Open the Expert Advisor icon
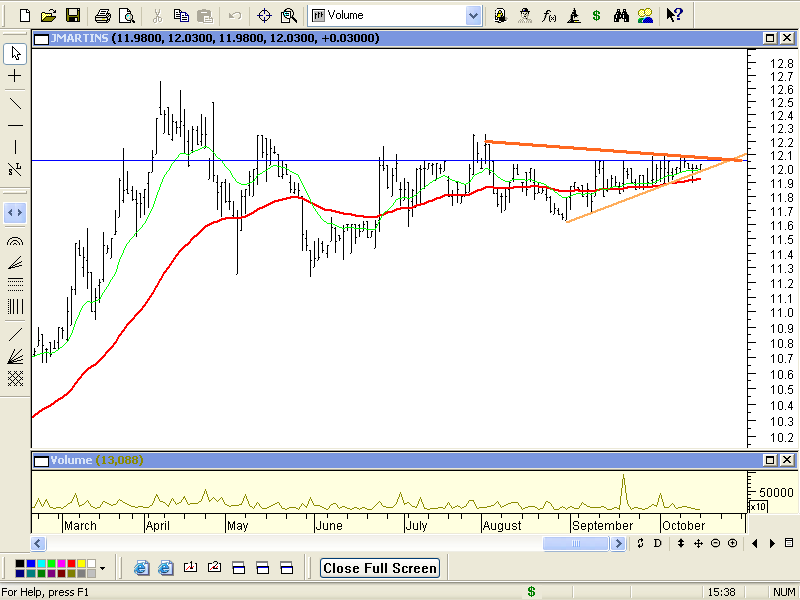This screenshot has width=800, height=600. 501,16
